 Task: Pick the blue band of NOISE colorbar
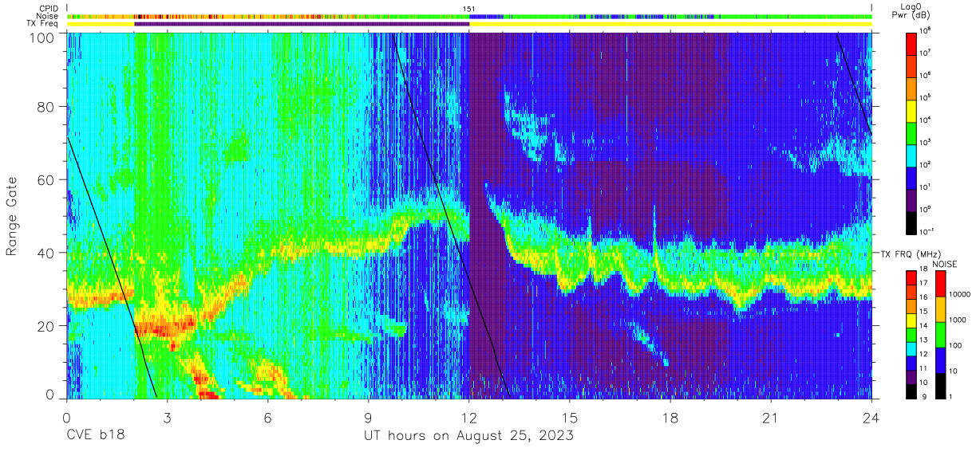pyautogui.click(x=942, y=360)
